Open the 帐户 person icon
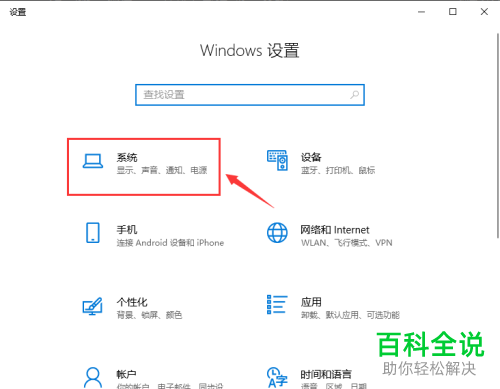This screenshot has height=389, width=500. (93, 378)
